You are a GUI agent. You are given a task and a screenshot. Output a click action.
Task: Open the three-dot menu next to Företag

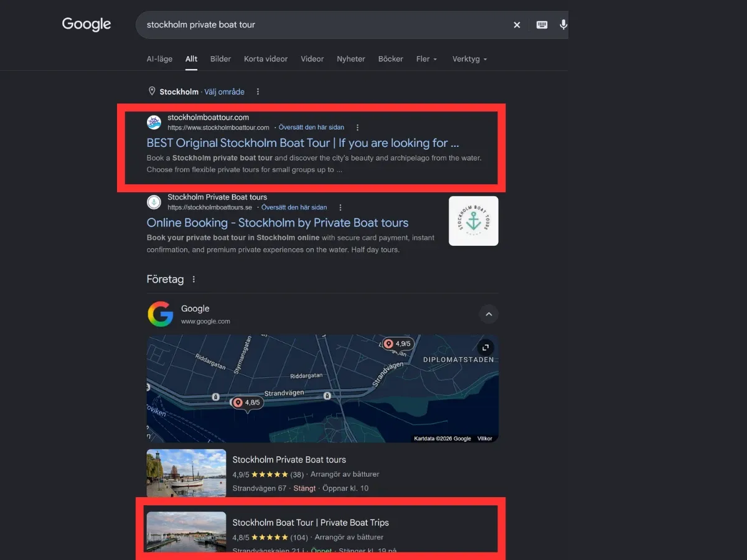coord(194,279)
